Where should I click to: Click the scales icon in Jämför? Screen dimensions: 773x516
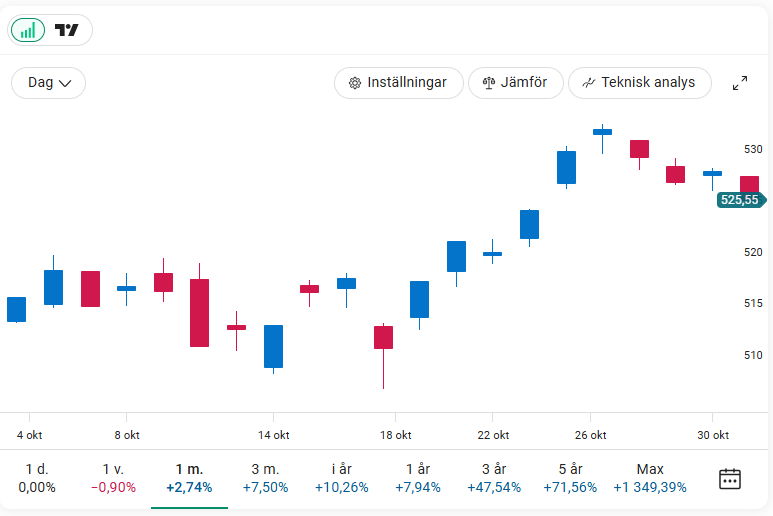click(x=489, y=83)
